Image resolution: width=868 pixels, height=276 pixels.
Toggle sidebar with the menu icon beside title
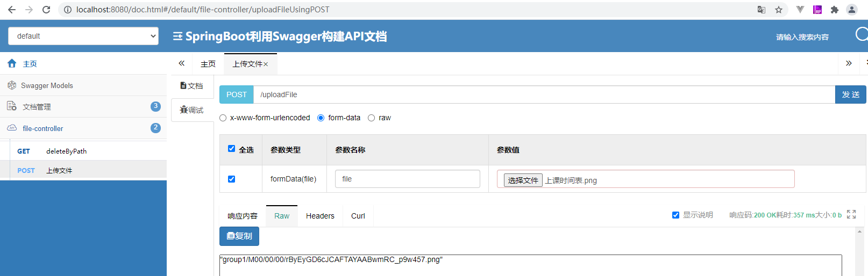tap(177, 36)
